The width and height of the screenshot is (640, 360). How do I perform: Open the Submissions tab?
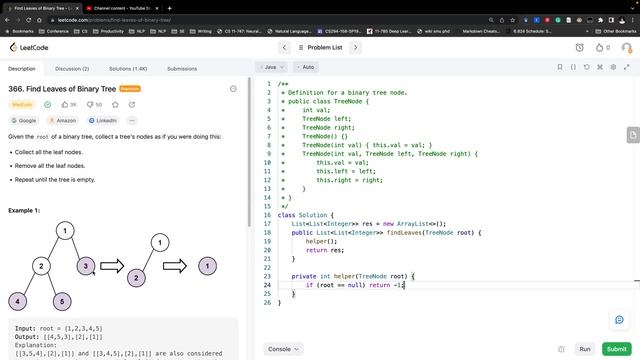182,69
